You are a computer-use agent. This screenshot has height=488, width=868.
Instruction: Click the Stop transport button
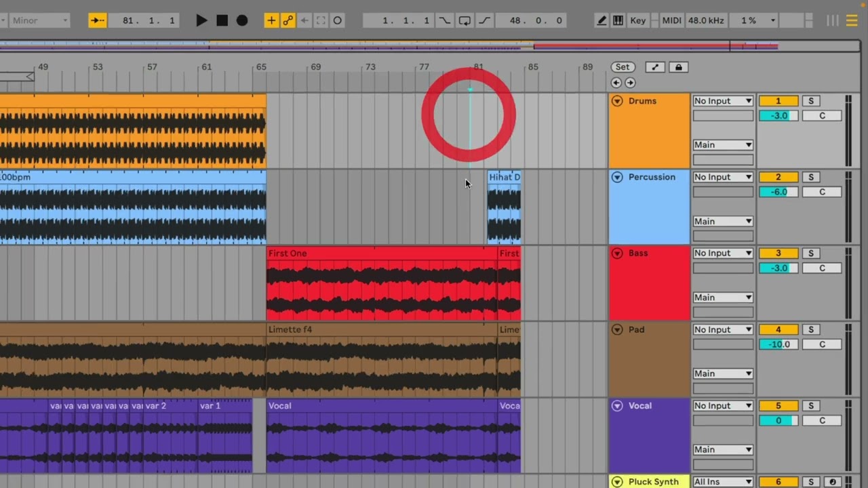[x=222, y=20]
